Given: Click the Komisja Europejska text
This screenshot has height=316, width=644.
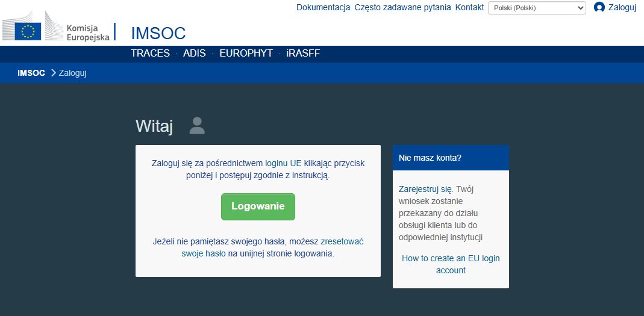Looking at the screenshot, I should pyautogui.click(x=88, y=33).
